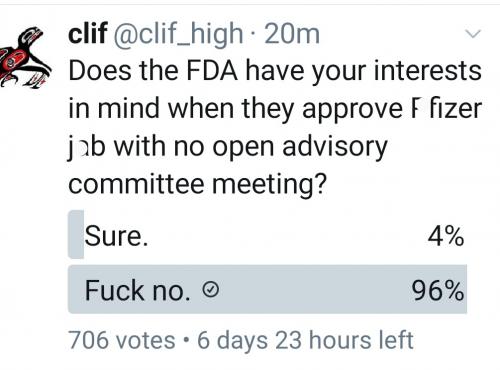Image resolution: width=500 pixels, height=370 pixels.
Task: Click the 'Does the FDA have' tweet line
Action: (x=275, y=71)
